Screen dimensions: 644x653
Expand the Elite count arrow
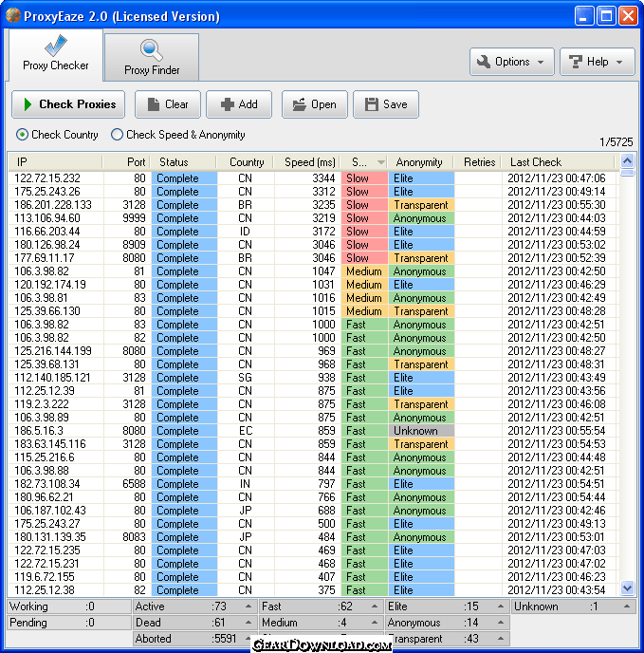click(501, 606)
